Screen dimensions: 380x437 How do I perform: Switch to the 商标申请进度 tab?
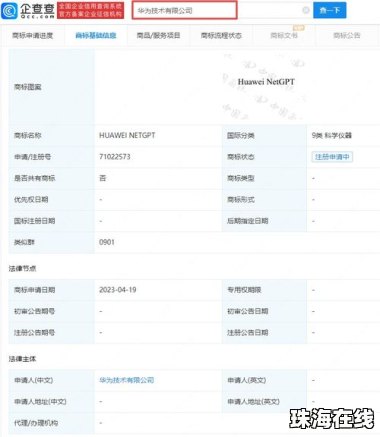32,35
